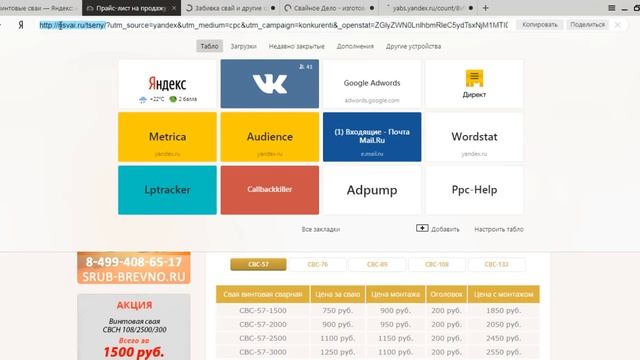640x360 pixels.
Task: Click the plus icon next to Добавить
Action: (422, 228)
